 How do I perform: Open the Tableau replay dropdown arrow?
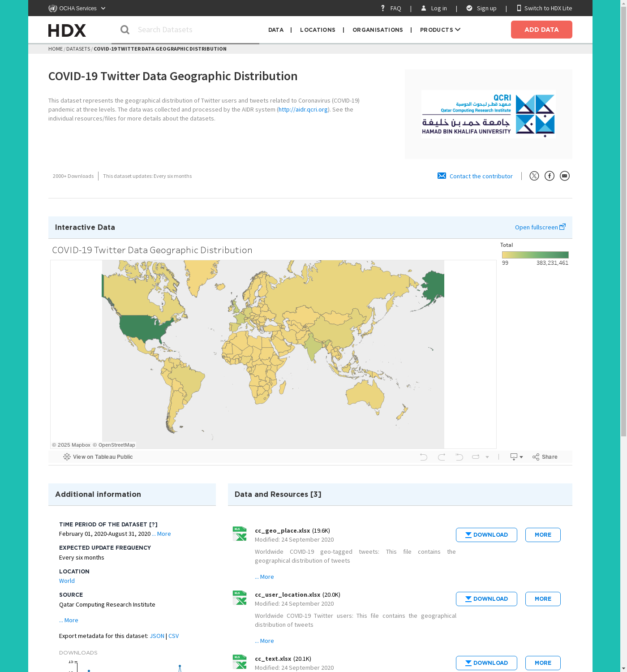click(x=487, y=457)
